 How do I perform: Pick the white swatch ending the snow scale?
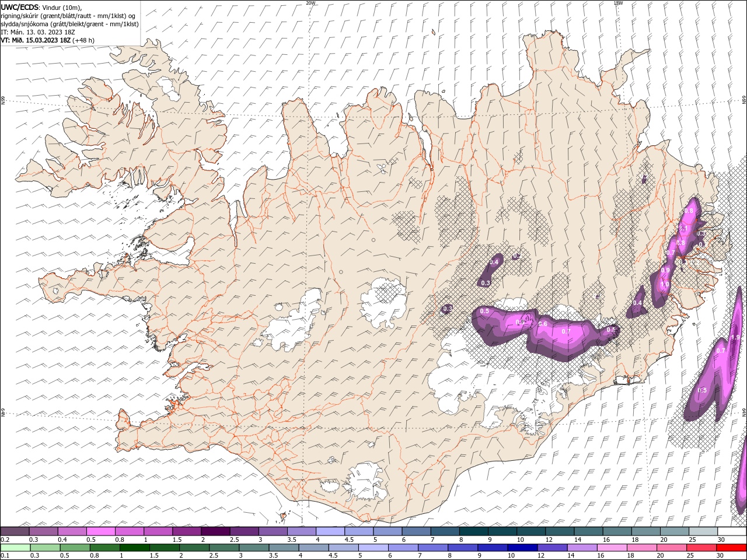tap(732, 531)
